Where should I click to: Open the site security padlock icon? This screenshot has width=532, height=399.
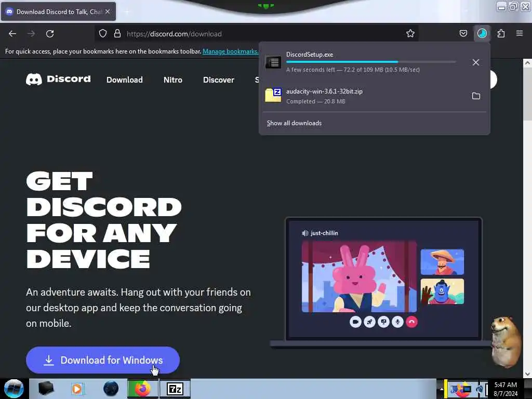117,34
